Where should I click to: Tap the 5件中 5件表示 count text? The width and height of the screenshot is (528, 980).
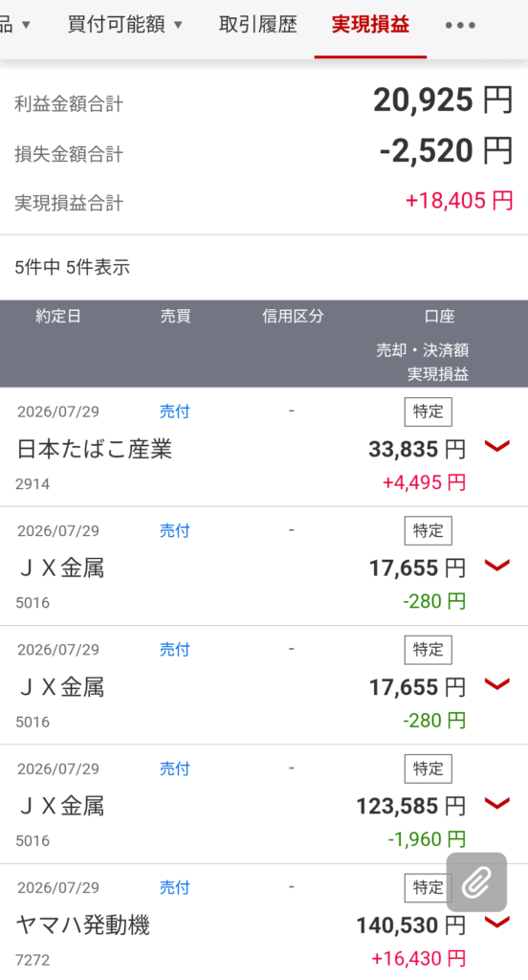tap(73, 268)
